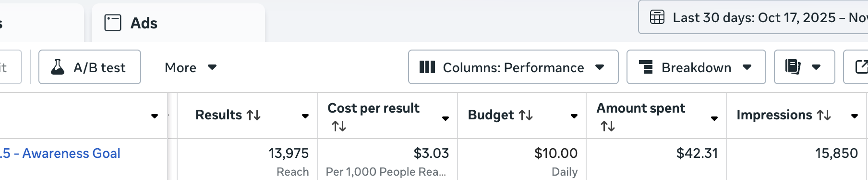The width and height of the screenshot is (868, 180).
Task: Click the reports icon button
Action: pos(804,67)
